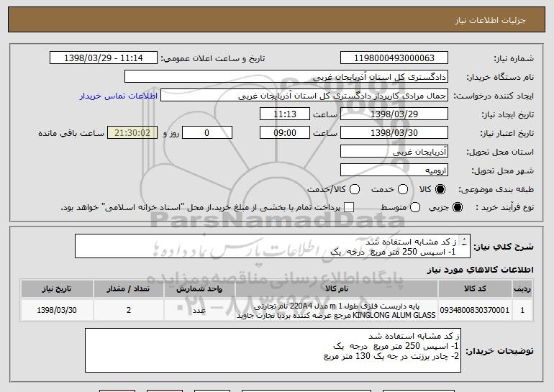Click the validity date 1398/03/30 field
This screenshot has width=554, height=392.
(x=394, y=133)
